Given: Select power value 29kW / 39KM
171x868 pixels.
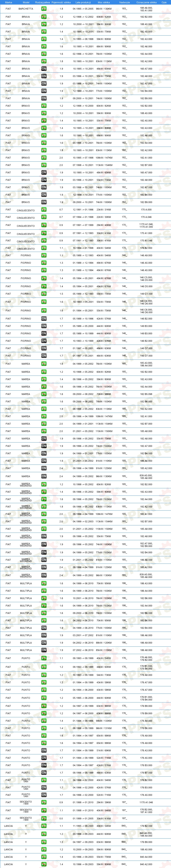Looking at the screenshot, I should (104, 802).
